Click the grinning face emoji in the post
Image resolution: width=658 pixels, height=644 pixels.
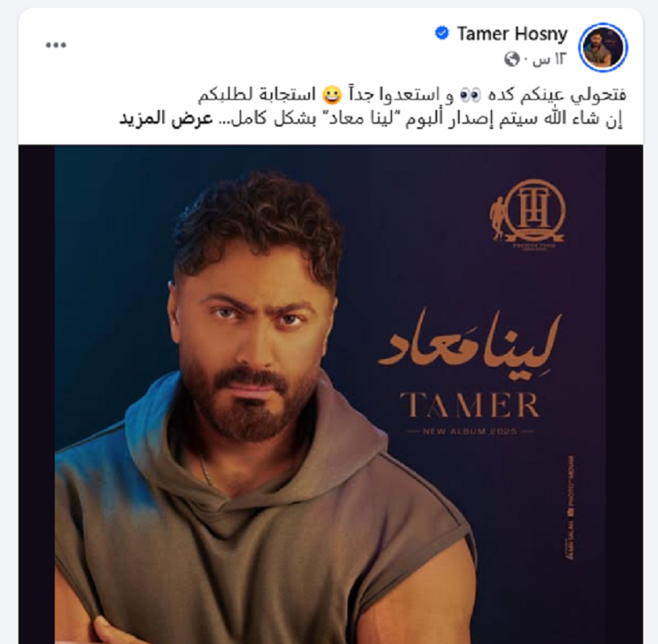coord(330,96)
